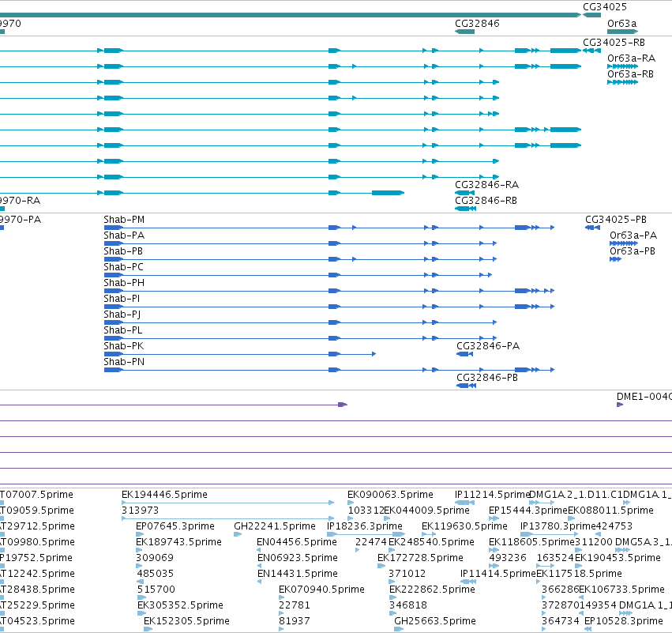The image size is (672, 633).
Task: Select the EP07645.3prime EST label
Action: 175,526
